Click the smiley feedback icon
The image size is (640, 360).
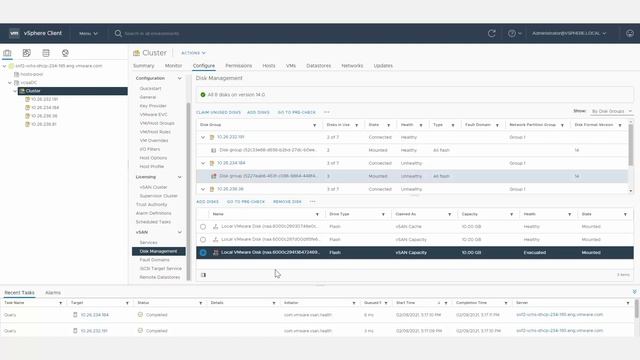click(630, 33)
